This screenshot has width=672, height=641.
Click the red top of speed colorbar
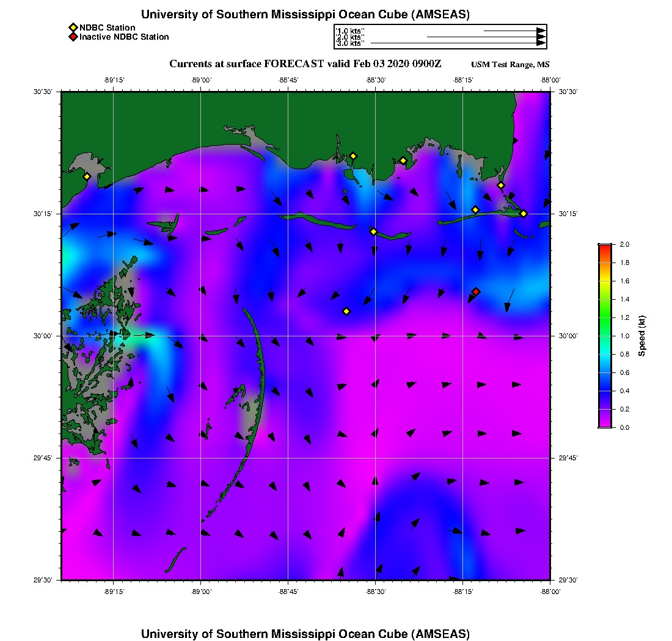[604, 247]
